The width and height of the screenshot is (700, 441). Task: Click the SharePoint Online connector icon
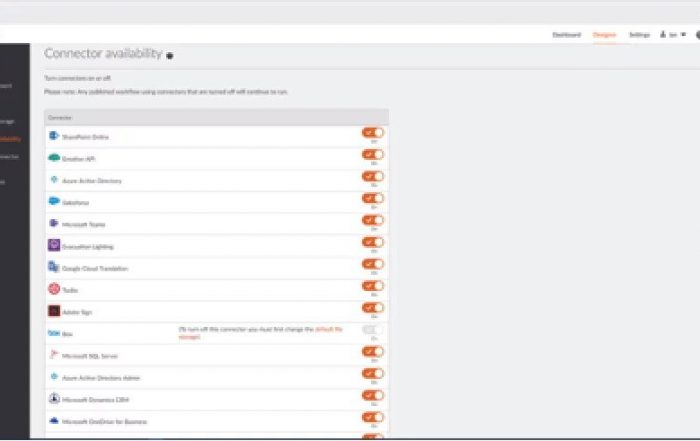click(54, 135)
